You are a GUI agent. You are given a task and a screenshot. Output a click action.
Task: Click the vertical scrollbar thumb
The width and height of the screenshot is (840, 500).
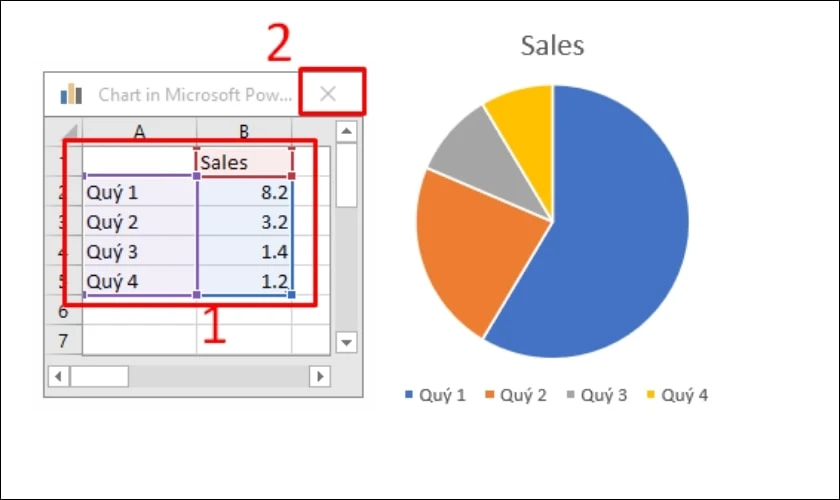(x=347, y=175)
